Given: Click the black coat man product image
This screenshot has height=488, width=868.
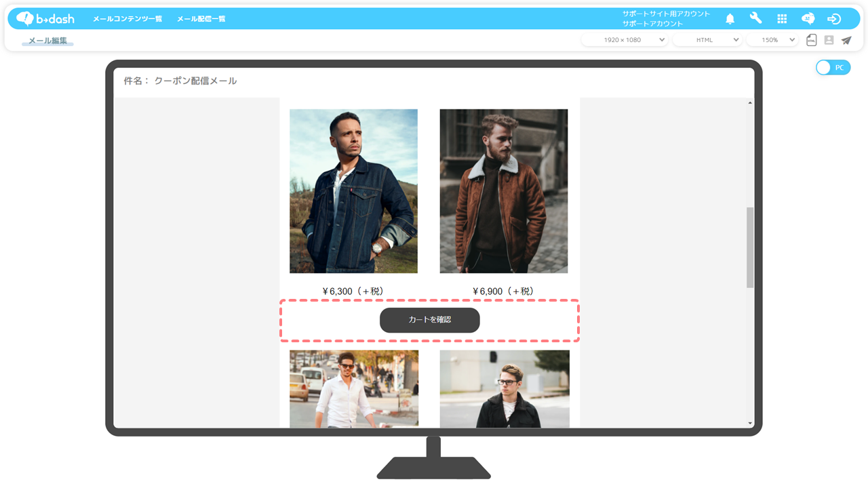Looking at the screenshot, I should coord(505,389).
